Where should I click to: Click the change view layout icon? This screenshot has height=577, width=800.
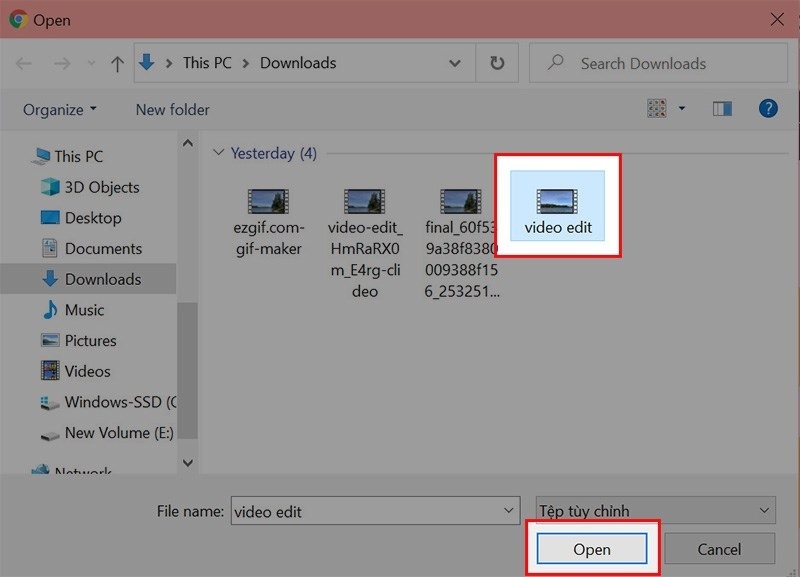pyautogui.click(x=657, y=108)
